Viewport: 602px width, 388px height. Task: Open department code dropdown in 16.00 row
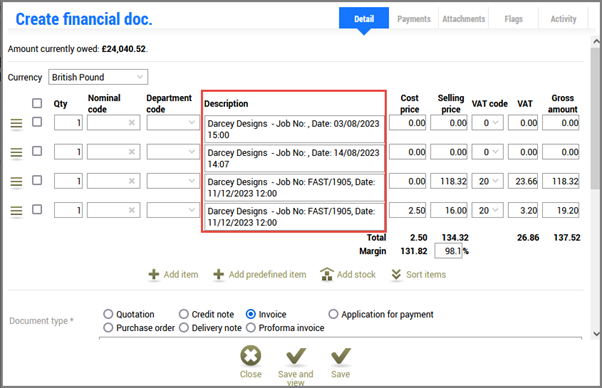173,210
